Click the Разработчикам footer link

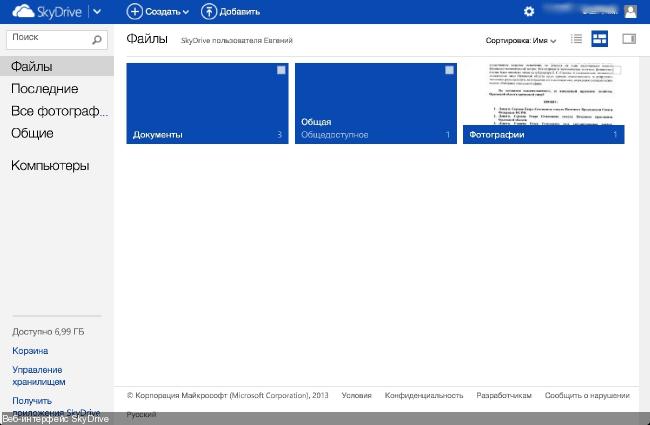[x=504, y=396]
